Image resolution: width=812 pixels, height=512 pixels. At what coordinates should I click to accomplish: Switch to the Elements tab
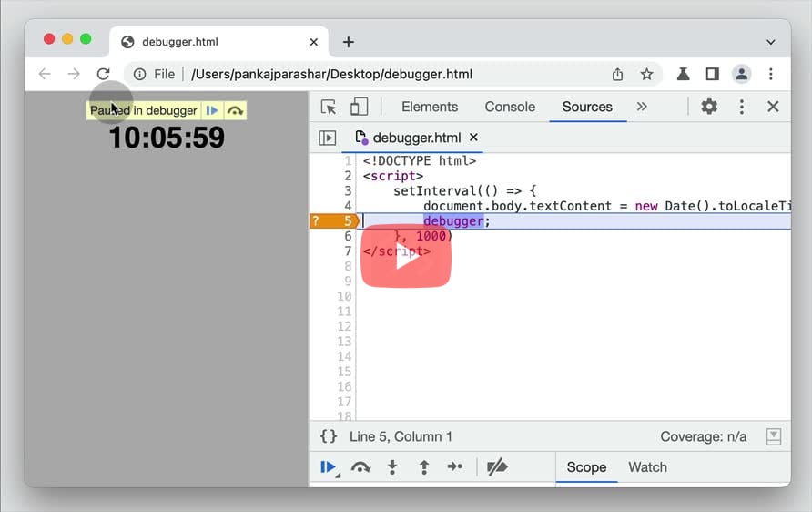(x=430, y=107)
